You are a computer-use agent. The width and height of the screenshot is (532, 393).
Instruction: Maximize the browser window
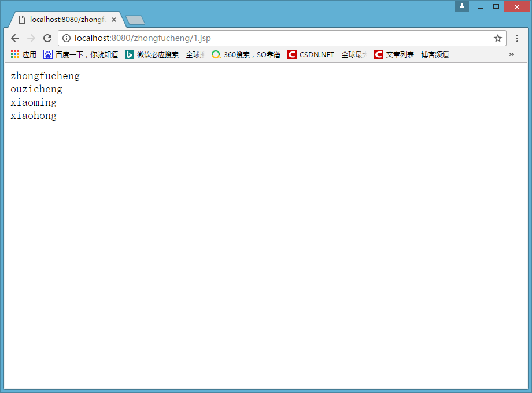496,6
